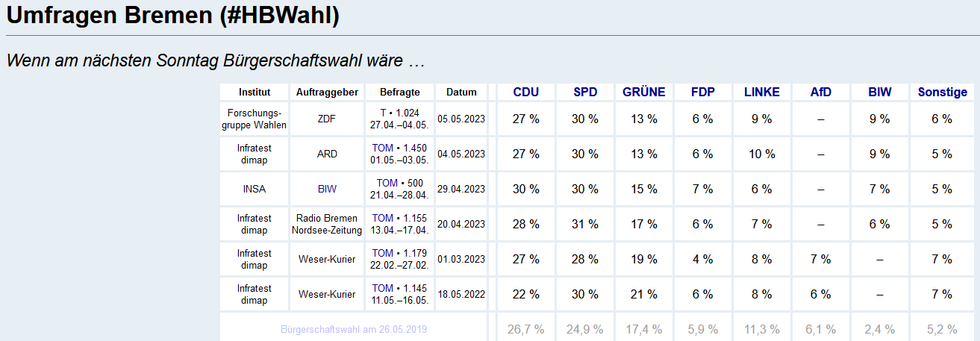980x341 pixels.
Task: Click the TOM link beside 500 respondents
Action: (x=387, y=183)
